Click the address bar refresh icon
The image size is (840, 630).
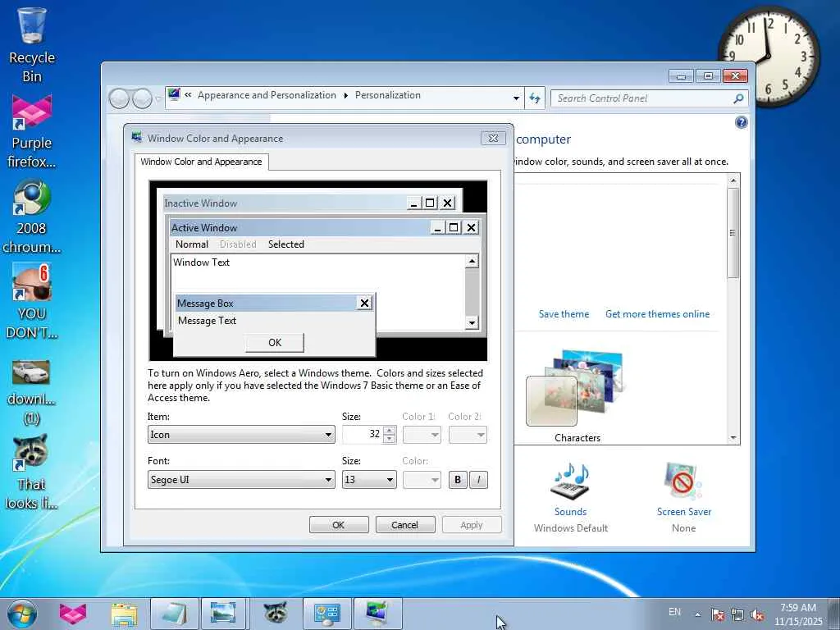(x=535, y=98)
